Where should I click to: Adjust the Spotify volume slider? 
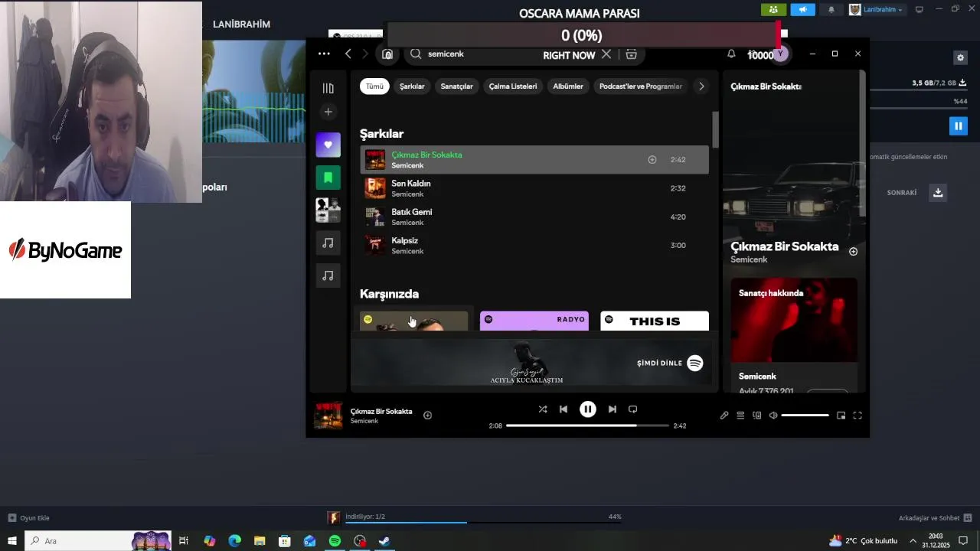click(x=805, y=416)
